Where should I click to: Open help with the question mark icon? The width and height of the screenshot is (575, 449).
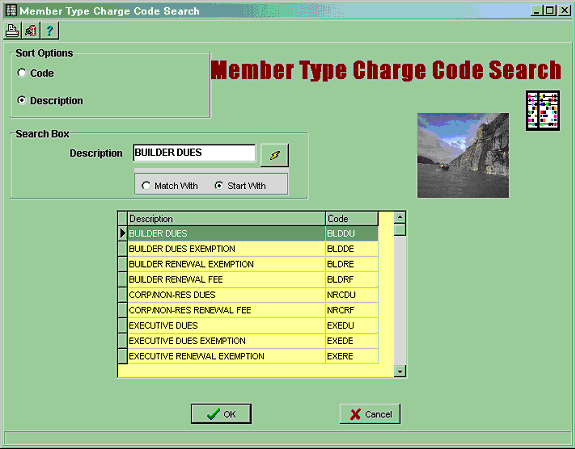pos(50,30)
